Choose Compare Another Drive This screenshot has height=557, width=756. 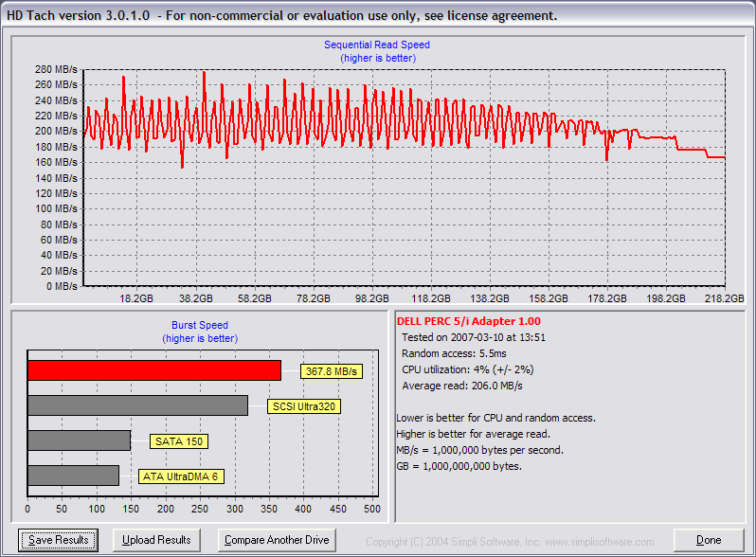pos(277,540)
